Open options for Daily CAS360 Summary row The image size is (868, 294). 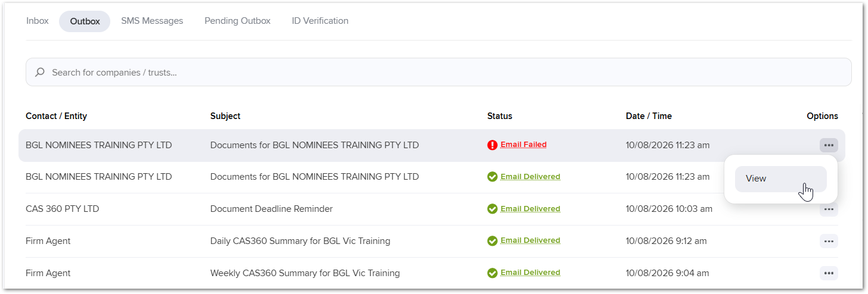tap(829, 241)
